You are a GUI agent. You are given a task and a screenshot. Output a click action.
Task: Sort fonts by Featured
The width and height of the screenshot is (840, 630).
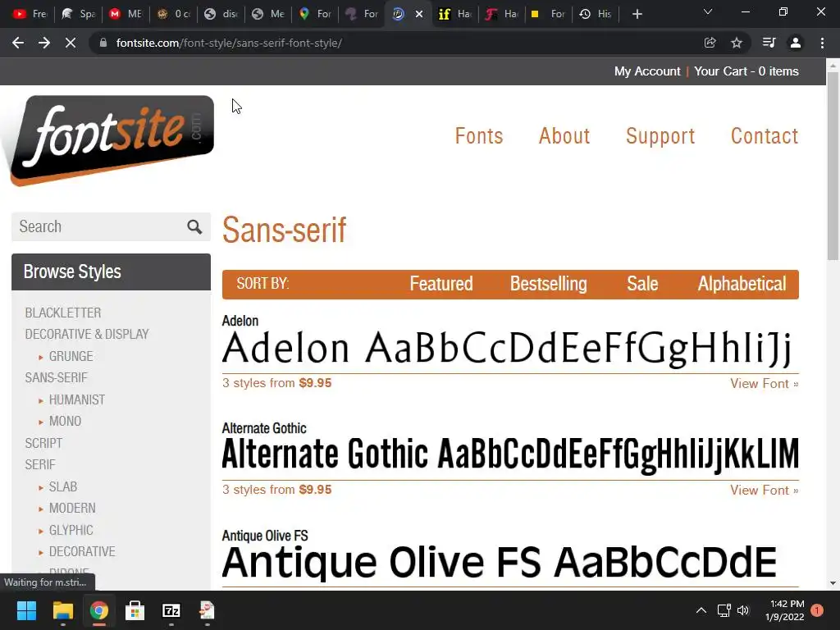441,284
